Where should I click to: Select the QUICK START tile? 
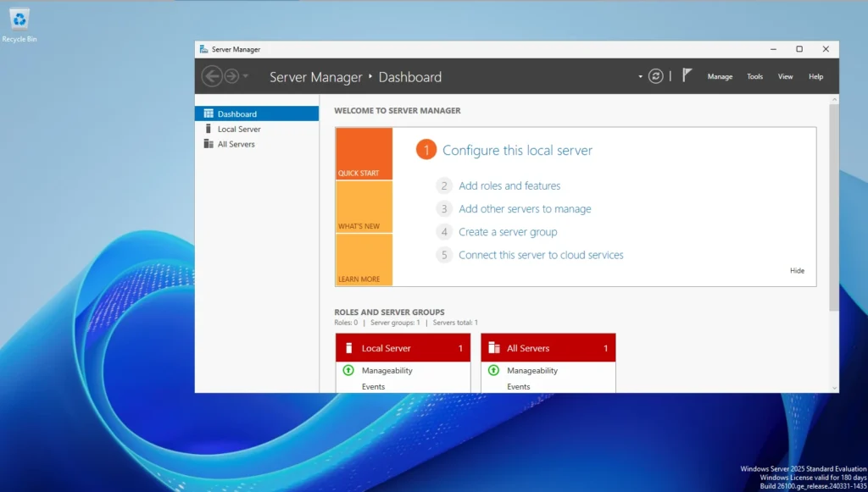point(364,153)
